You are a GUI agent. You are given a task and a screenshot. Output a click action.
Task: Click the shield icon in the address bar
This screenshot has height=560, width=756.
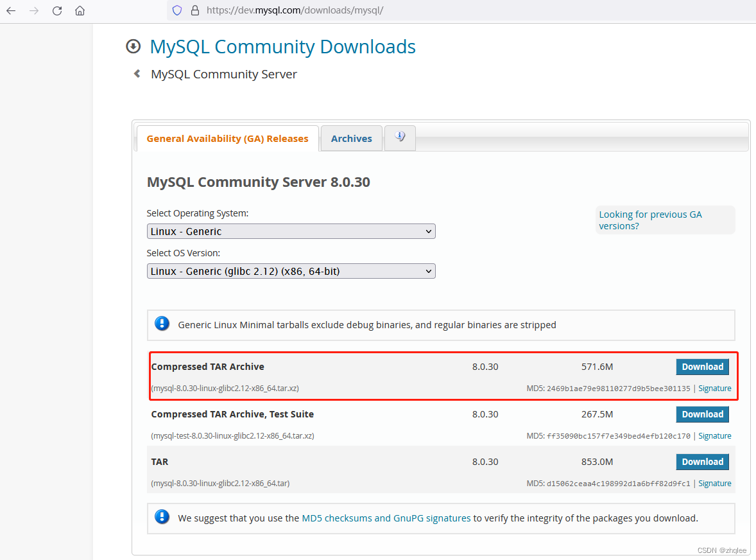tap(176, 10)
